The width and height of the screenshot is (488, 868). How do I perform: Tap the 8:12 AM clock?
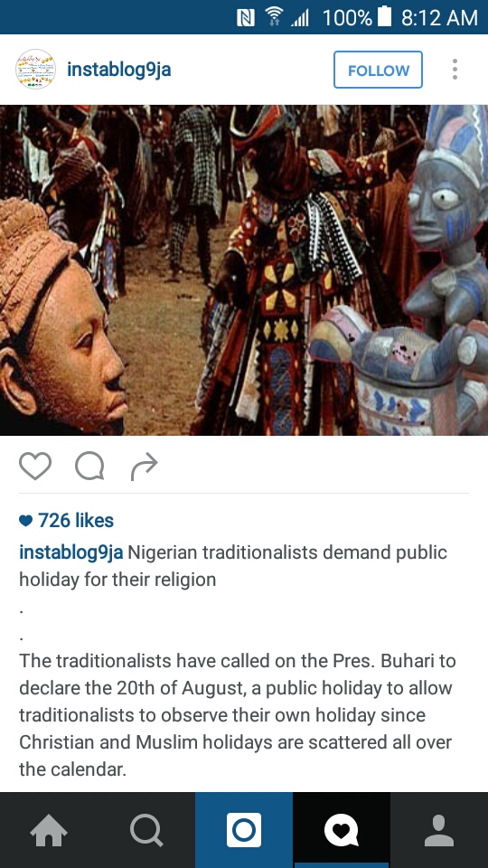(439, 18)
